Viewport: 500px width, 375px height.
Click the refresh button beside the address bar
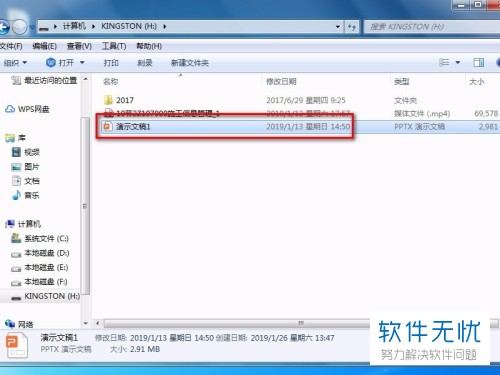coord(352,27)
